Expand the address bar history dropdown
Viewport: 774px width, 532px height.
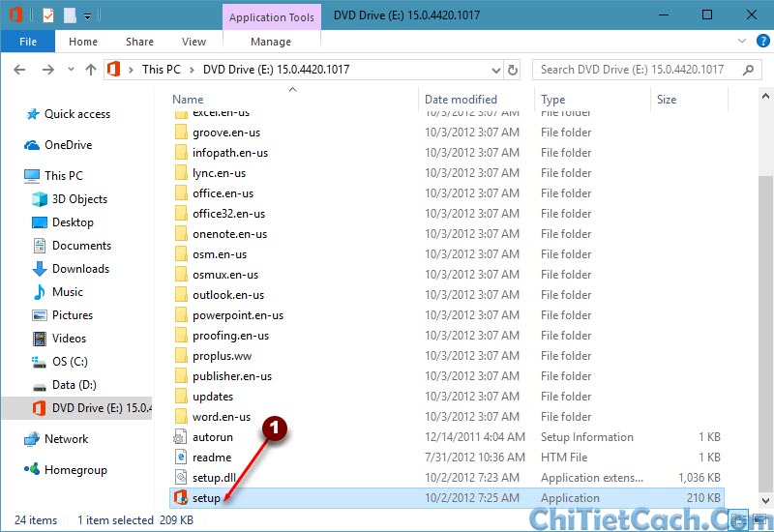click(x=496, y=70)
